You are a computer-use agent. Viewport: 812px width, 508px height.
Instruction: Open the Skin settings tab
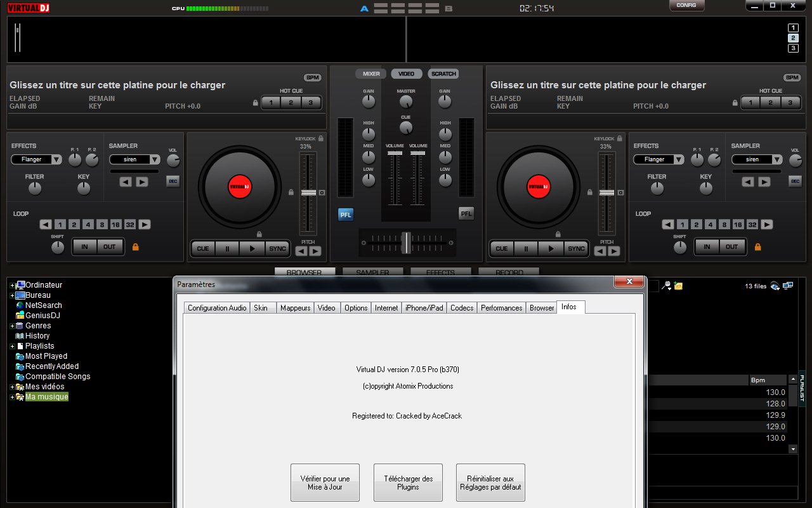[263, 308]
